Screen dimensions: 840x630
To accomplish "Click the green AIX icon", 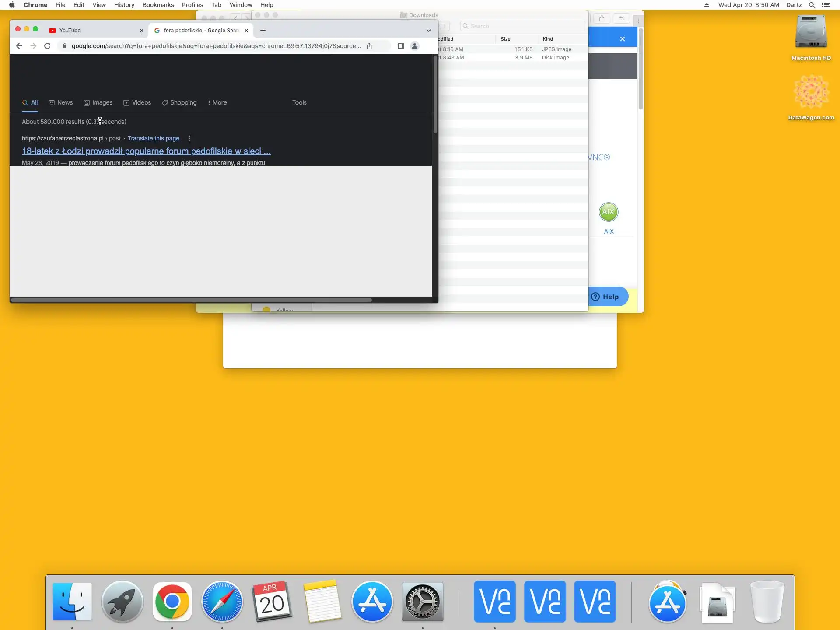I will (609, 212).
